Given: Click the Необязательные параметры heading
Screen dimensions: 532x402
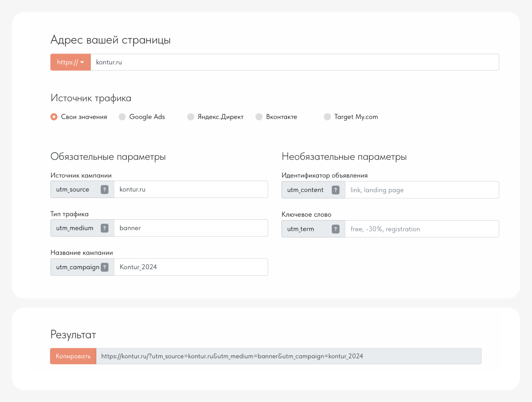Looking at the screenshot, I should (344, 157).
